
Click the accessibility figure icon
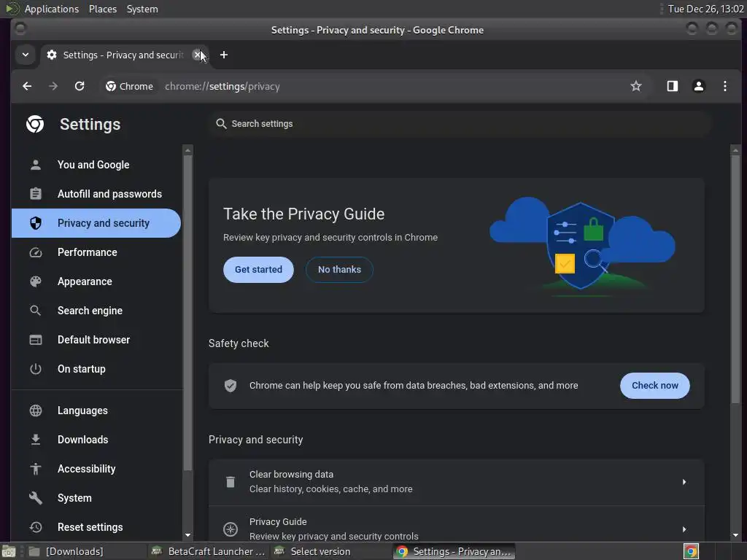click(36, 469)
